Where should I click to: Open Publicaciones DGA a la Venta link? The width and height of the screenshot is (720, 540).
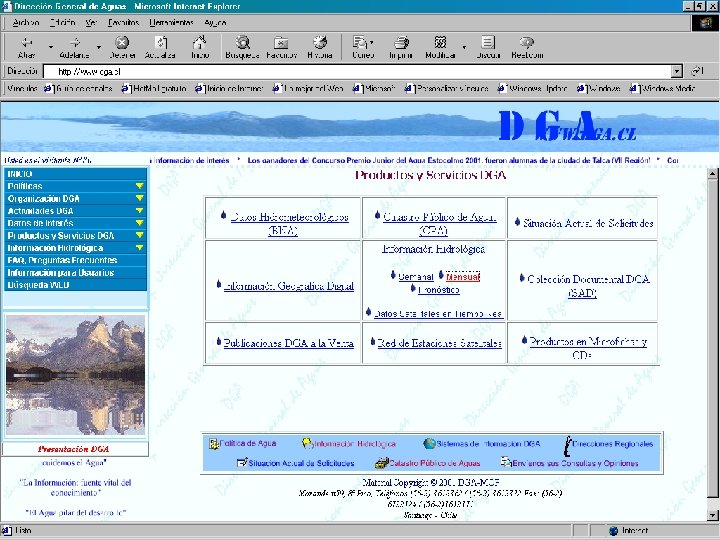288,343
